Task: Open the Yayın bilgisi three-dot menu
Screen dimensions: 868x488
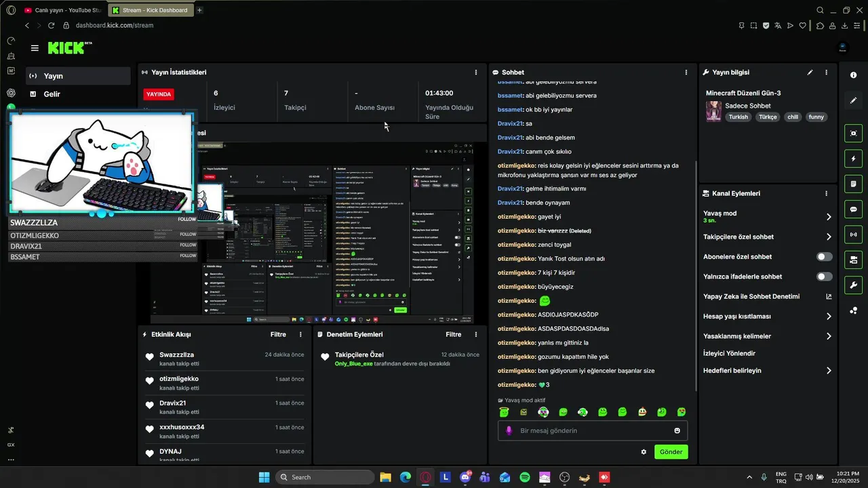Action: tap(826, 72)
